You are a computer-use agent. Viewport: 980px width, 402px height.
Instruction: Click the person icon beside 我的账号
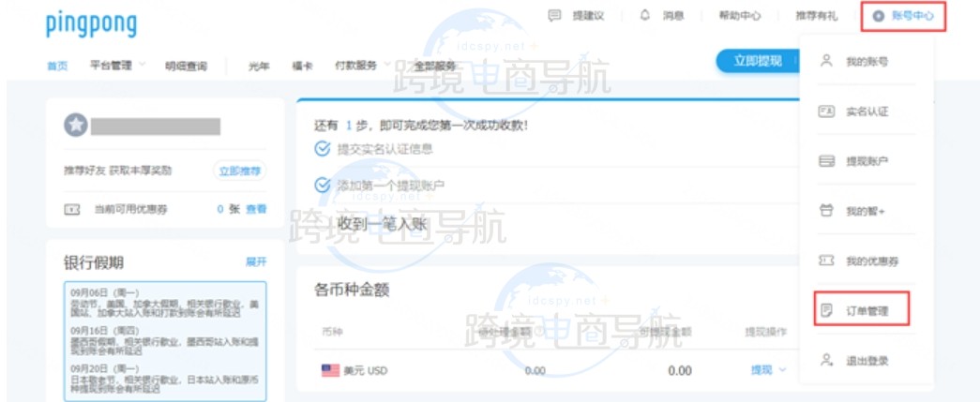click(x=826, y=61)
